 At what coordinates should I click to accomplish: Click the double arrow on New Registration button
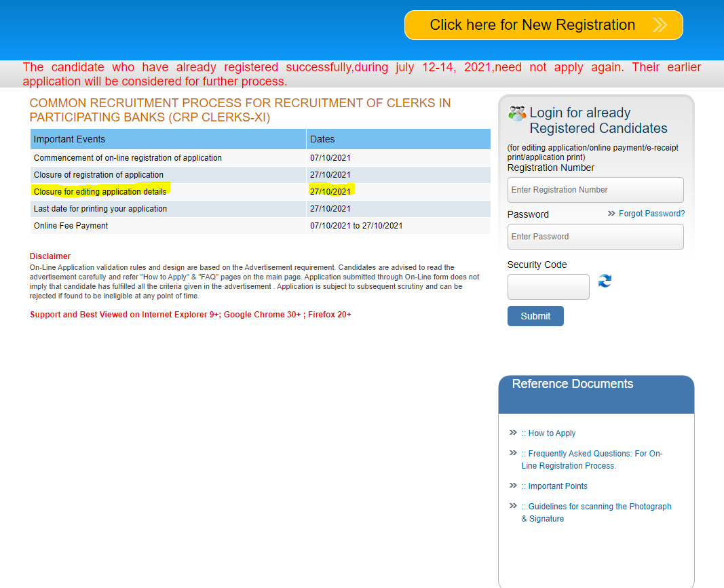click(x=660, y=25)
